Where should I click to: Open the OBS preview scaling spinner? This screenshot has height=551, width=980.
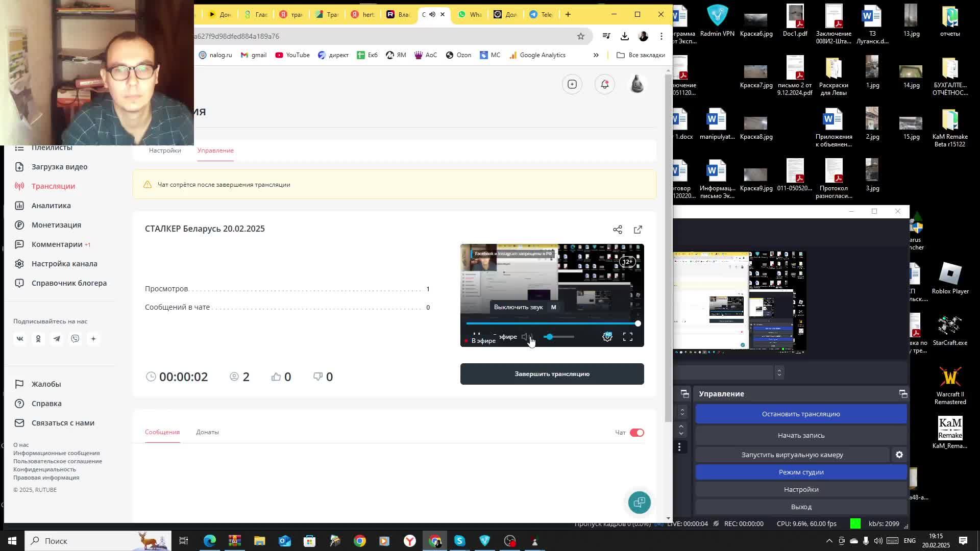click(x=779, y=372)
